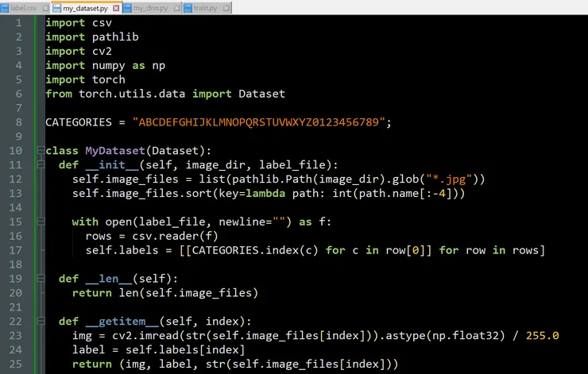The height and width of the screenshot is (374, 588).
Task: Click 'self.labels[index]' on line 24
Action: tap(185, 350)
